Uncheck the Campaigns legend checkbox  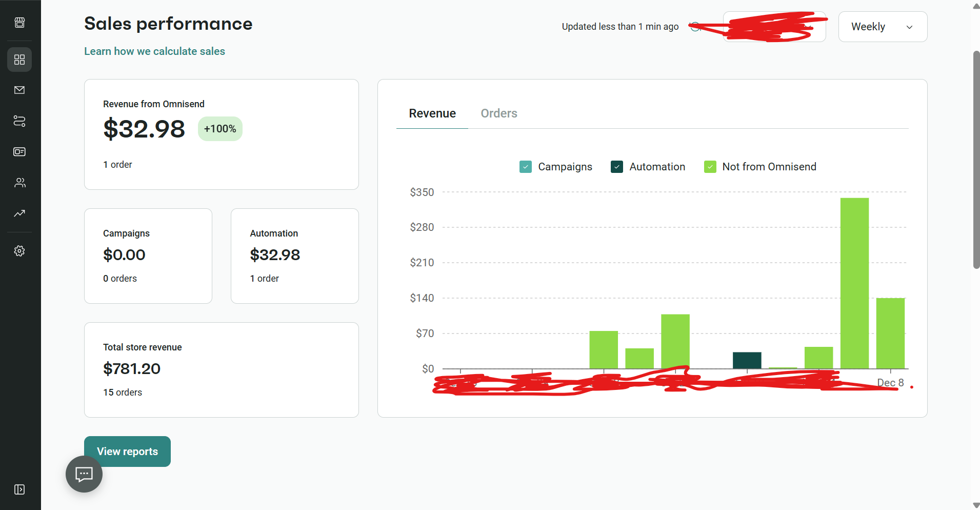(526, 167)
